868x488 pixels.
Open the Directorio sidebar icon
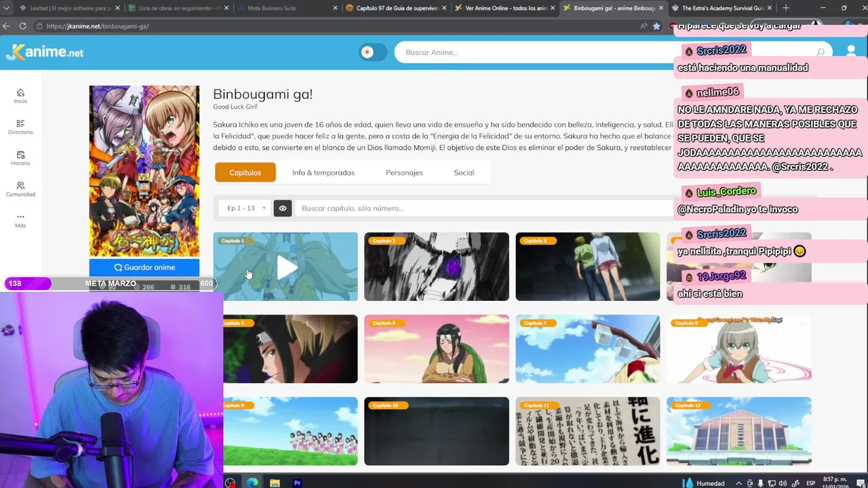click(x=20, y=127)
